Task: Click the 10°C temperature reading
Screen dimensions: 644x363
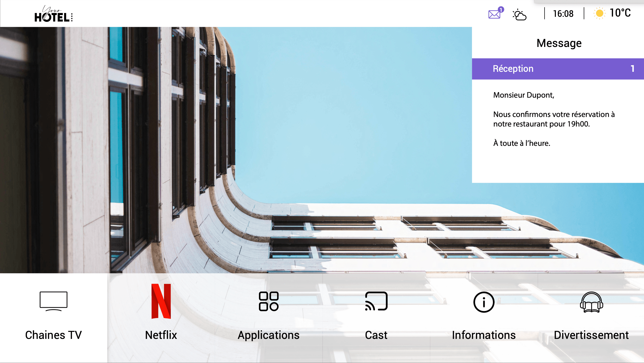Action: (620, 13)
